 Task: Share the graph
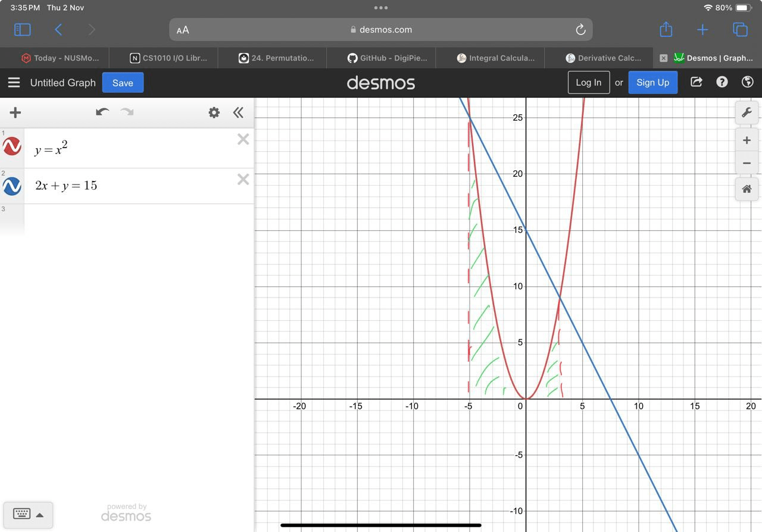pos(696,82)
